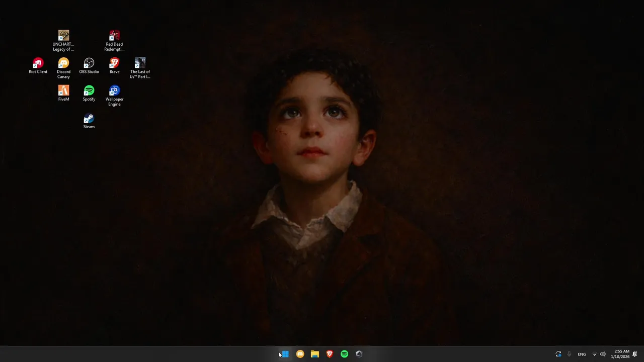Open Discord from the taskbar
644x362 pixels.
pos(300,354)
